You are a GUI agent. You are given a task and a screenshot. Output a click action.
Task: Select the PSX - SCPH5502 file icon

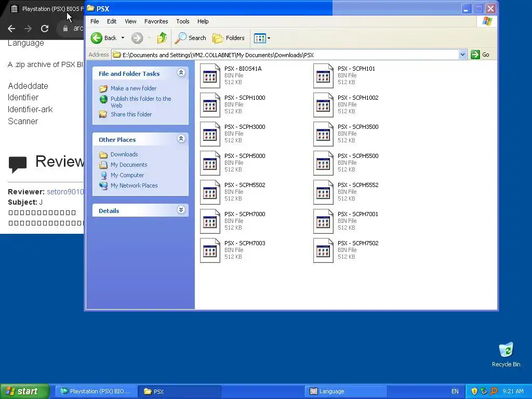[210, 192]
